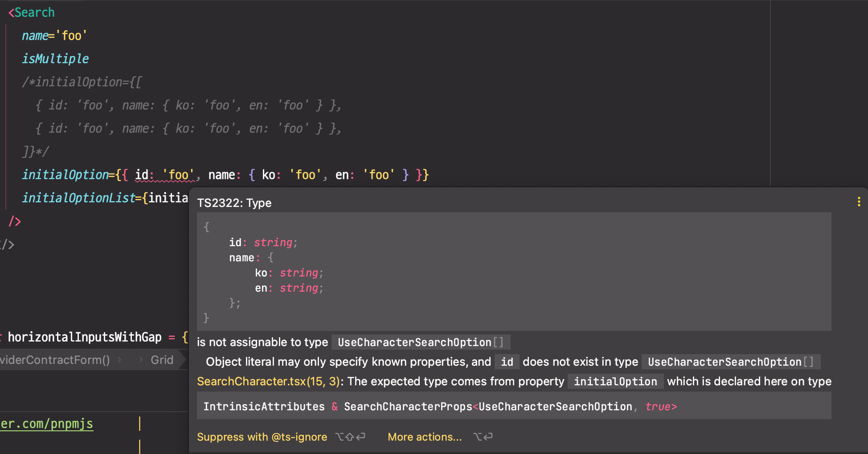Click the underlined id: 'foo' error in code

pos(164,175)
